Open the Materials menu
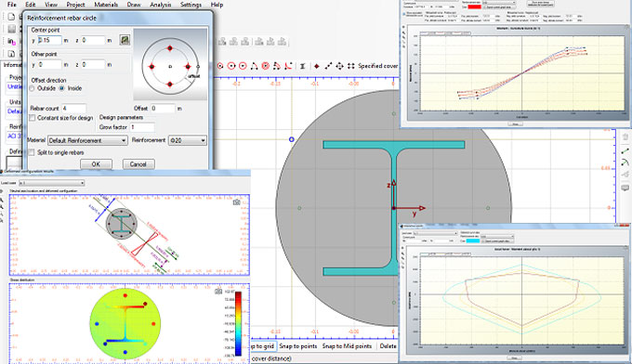The image size is (632, 364). coord(106,5)
